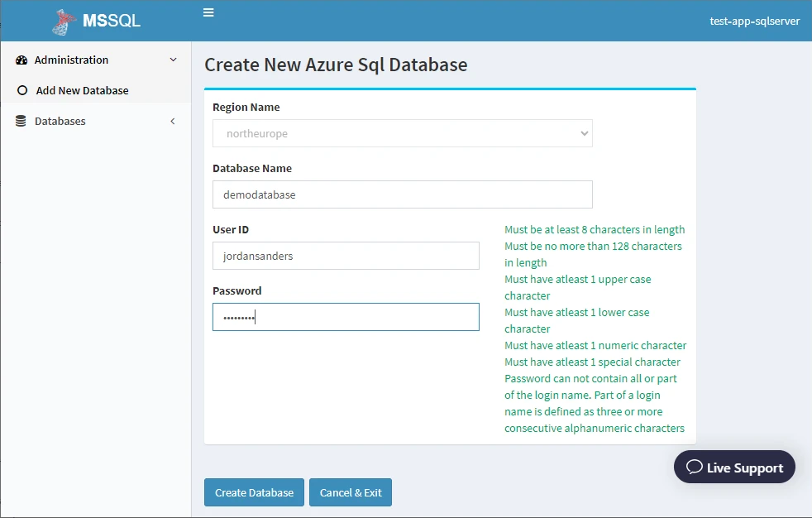The width and height of the screenshot is (812, 518).
Task: Click the MSSQL logo icon
Action: point(63,22)
